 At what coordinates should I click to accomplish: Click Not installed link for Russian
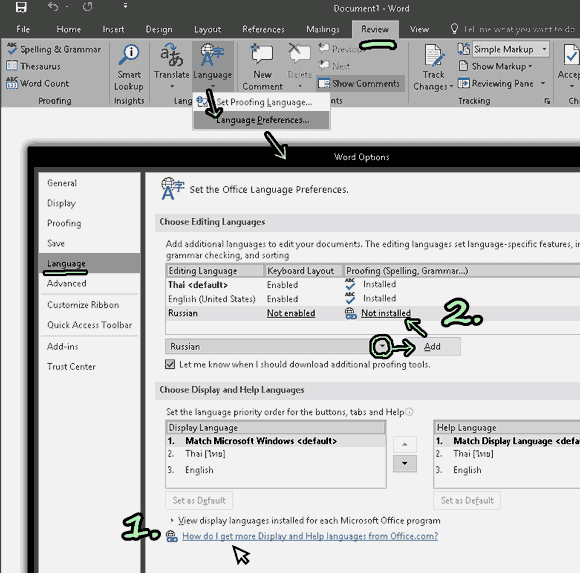point(386,313)
